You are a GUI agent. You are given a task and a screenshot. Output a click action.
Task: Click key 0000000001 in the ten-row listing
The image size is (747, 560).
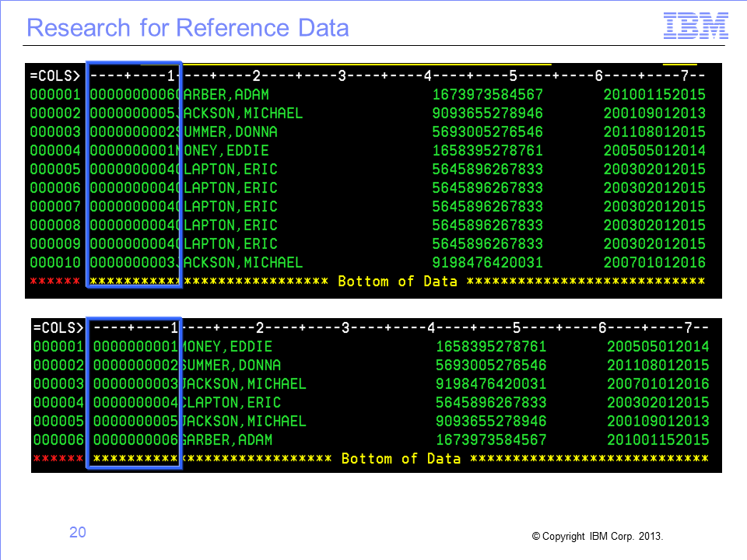[135, 150]
